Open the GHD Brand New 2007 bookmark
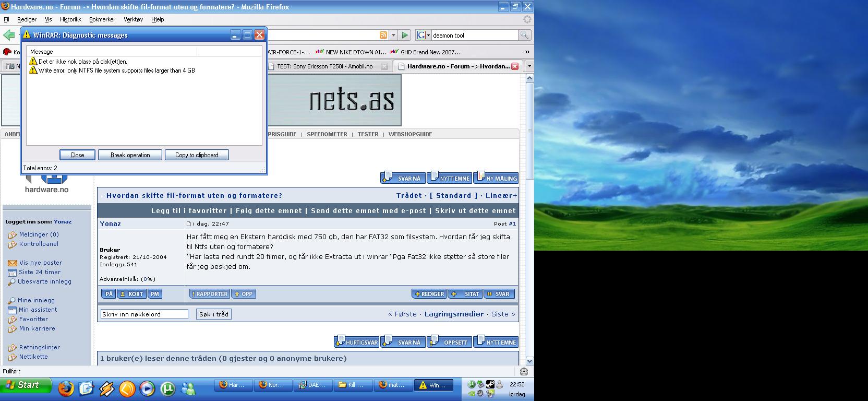 (x=426, y=52)
